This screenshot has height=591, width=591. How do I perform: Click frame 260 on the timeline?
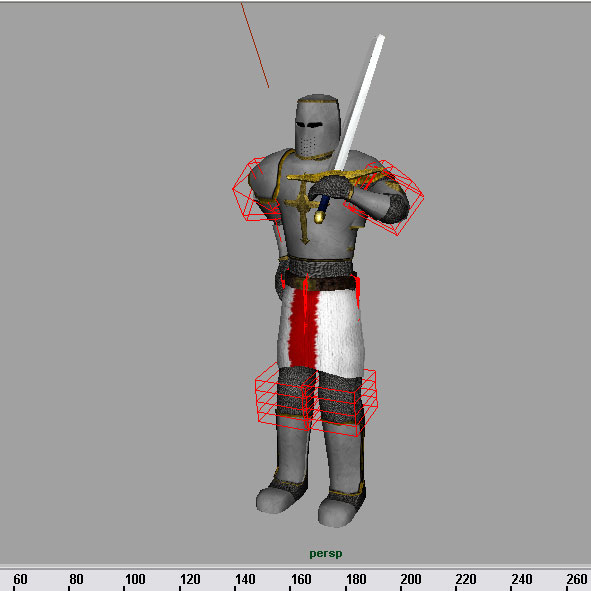click(x=577, y=579)
